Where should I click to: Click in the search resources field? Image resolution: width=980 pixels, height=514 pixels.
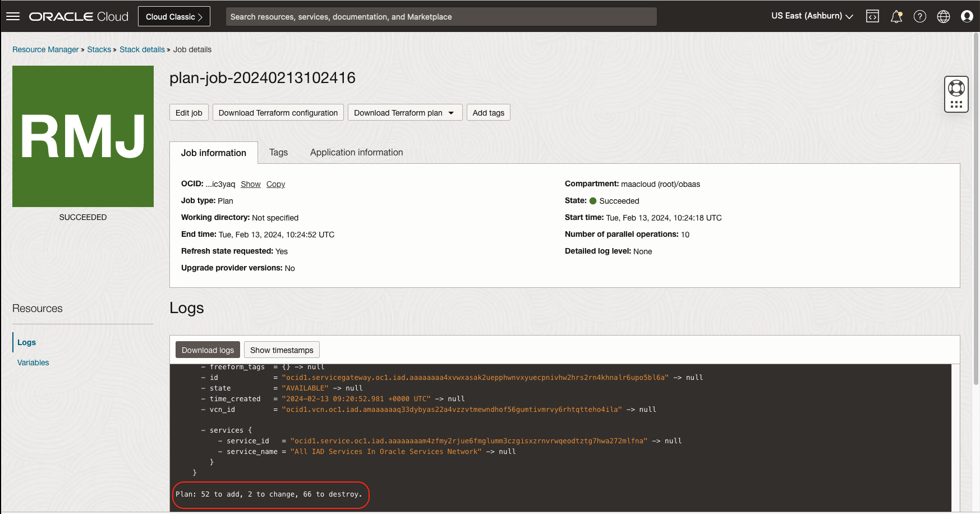coord(441,17)
